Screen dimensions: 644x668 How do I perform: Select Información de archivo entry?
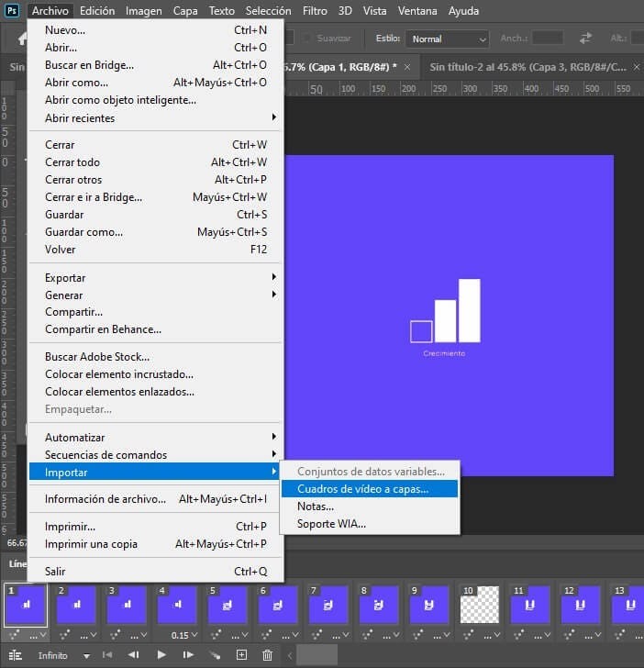click(x=156, y=499)
